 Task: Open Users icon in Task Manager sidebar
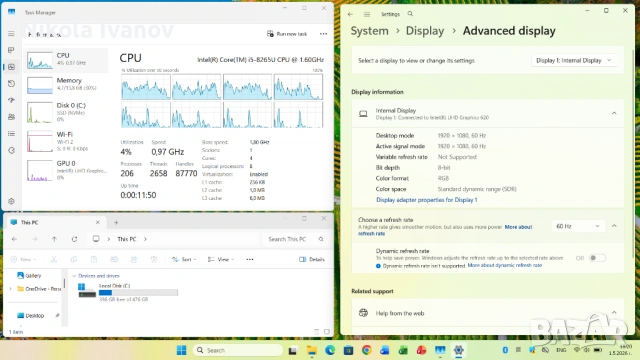(11, 117)
